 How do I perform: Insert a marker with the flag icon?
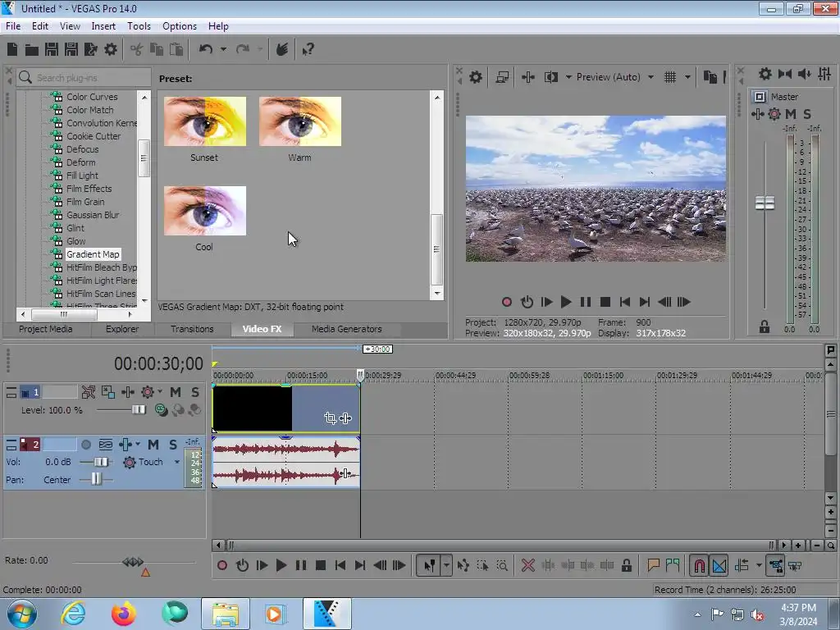[x=653, y=565]
